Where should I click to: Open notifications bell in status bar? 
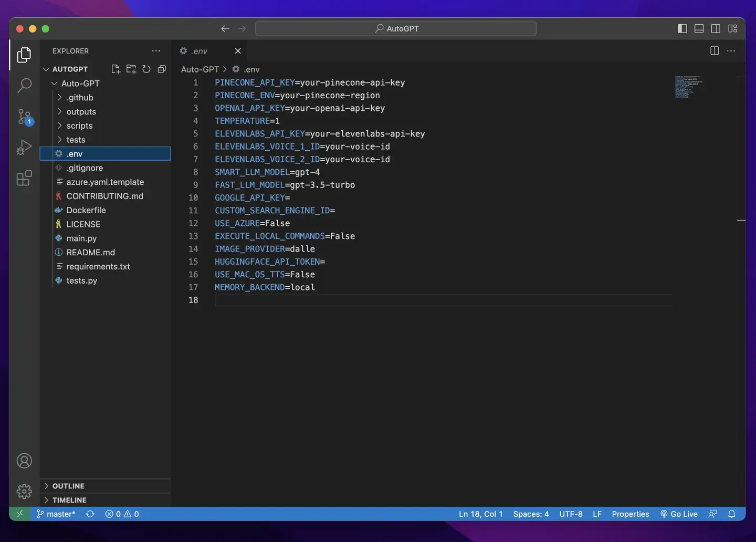tap(731, 514)
